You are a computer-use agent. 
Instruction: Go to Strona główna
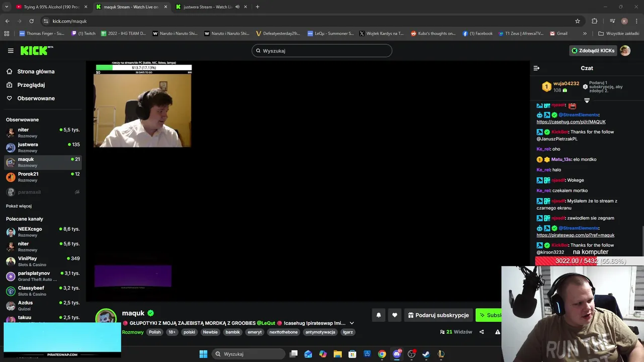coord(36,71)
